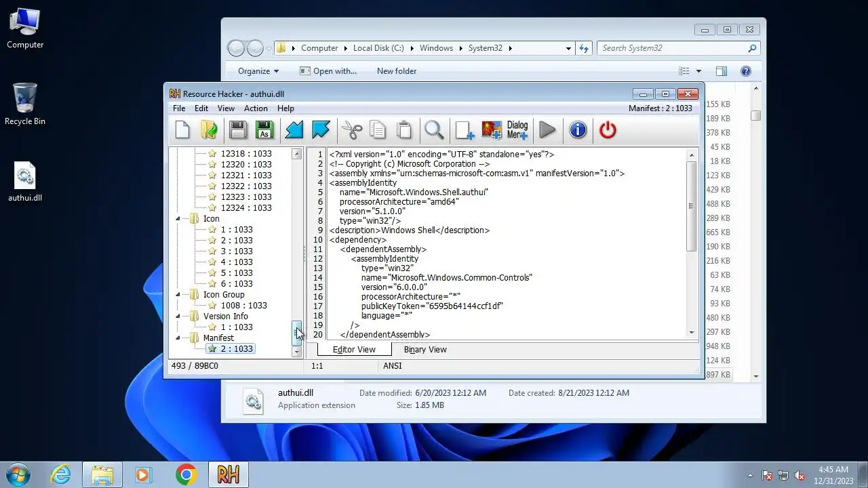Click the editor vertical scrollbar thumb

point(692,205)
